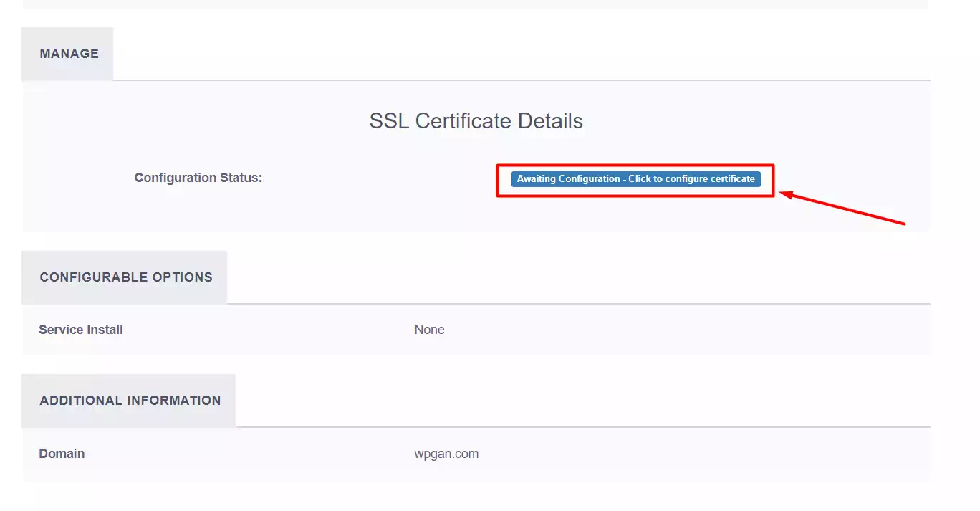Viewport: 980px width, 511px height.
Task: Open the MANAGE tab
Action: [x=68, y=54]
